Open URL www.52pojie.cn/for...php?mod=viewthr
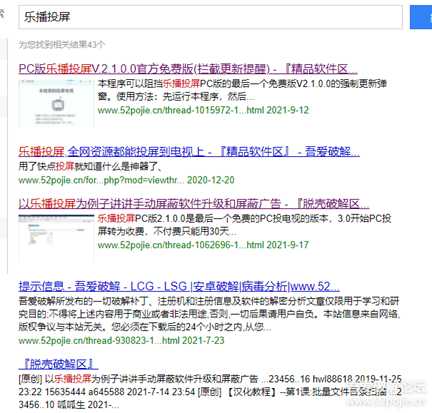432x413 pixels. coord(126,180)
